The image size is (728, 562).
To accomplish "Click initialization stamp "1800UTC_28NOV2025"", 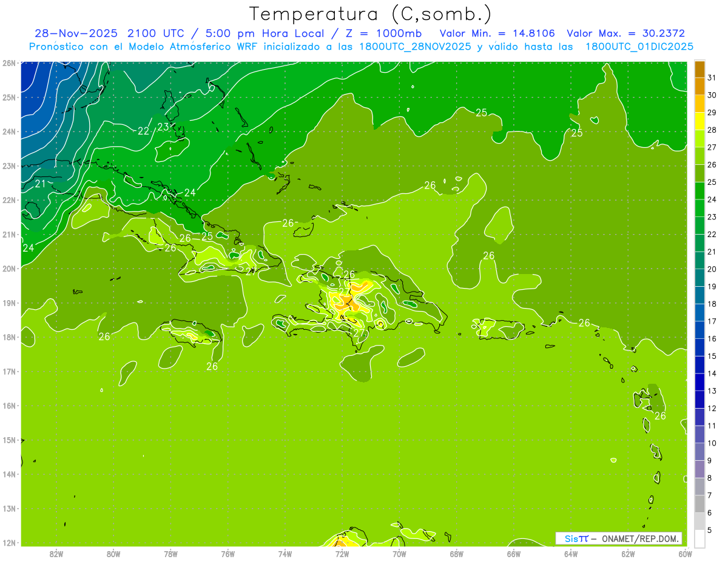I will pos(415,47).
